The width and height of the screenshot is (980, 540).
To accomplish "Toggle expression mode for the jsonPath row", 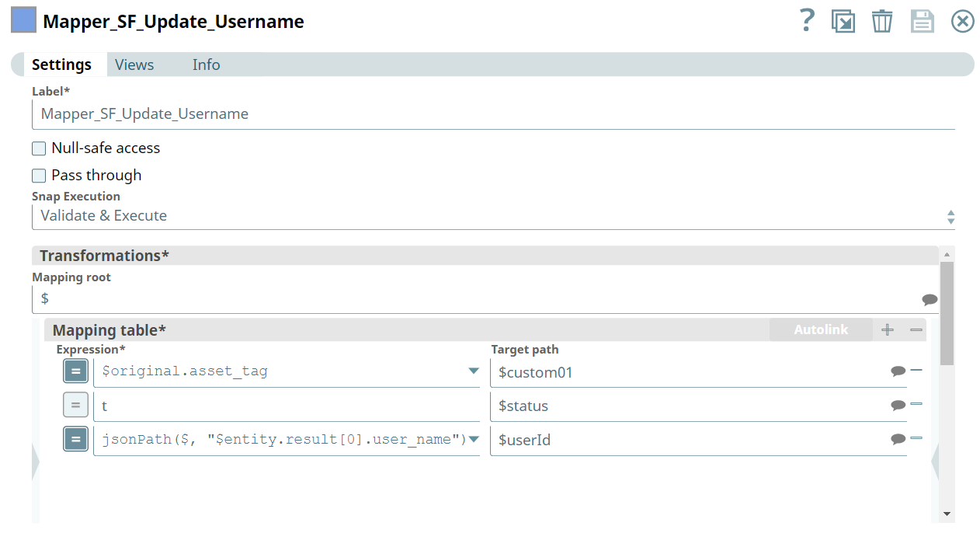I will click(x=75, y=440).
